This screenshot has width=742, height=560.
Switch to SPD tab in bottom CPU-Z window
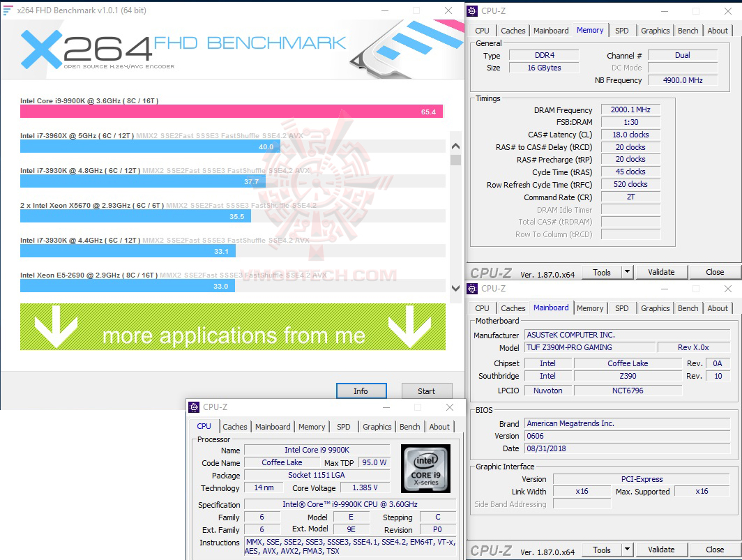[x=344, y=427]
